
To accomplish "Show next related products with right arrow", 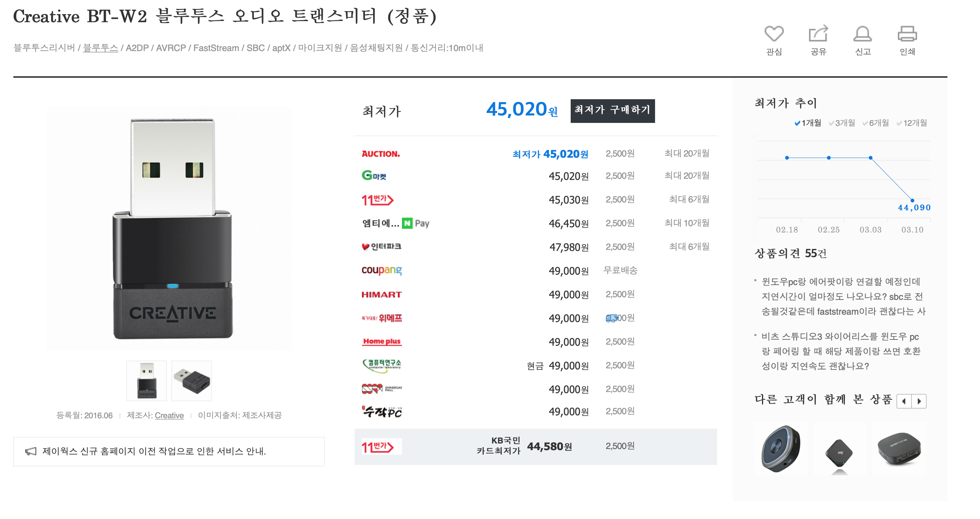I will (919, 401).
